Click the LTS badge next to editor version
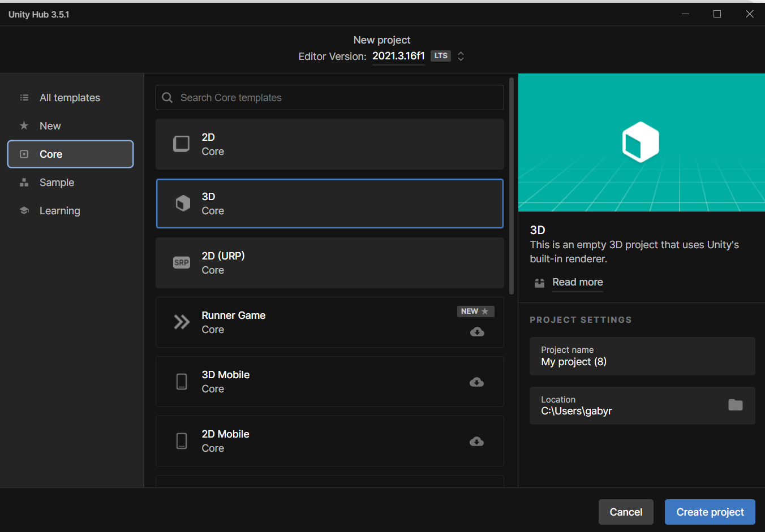The height and width of the screenshot is (532, 765). pyautogui.click(x=441, y=56)
